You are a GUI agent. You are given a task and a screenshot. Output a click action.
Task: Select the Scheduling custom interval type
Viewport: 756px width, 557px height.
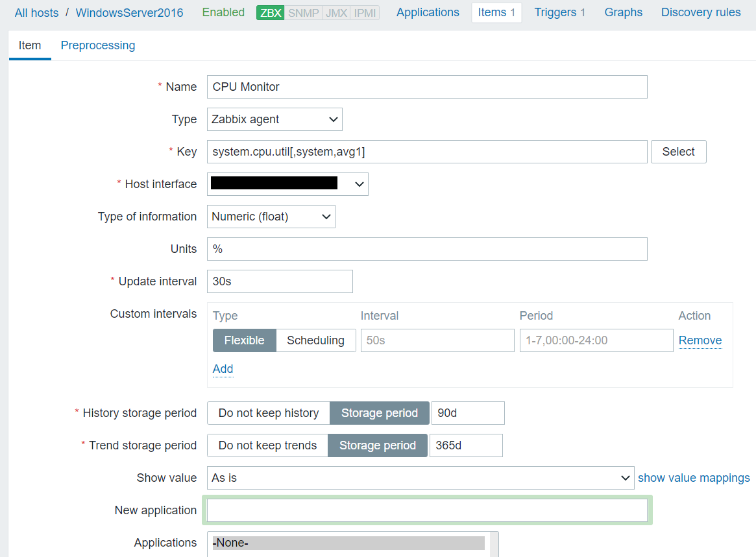316,340
